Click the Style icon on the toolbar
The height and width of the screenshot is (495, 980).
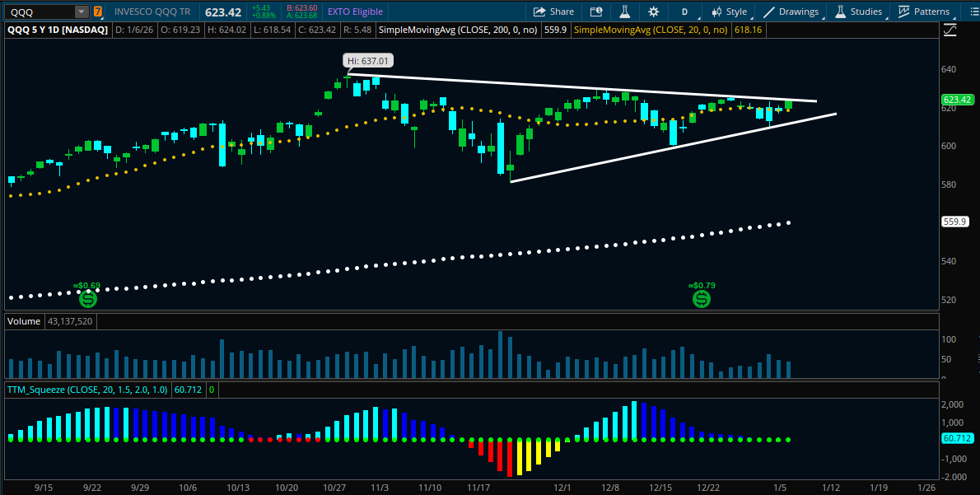pyautogui.click(x=731, y=12)
